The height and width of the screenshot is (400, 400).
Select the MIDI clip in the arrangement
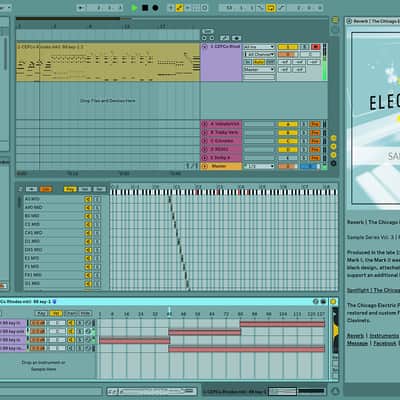108,62
